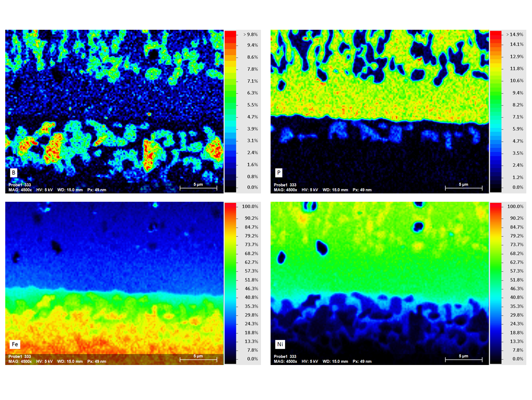The height and width of the screenshot is (400, 532).
Task: Click the B element label on boron map
Action: point(14,173)
